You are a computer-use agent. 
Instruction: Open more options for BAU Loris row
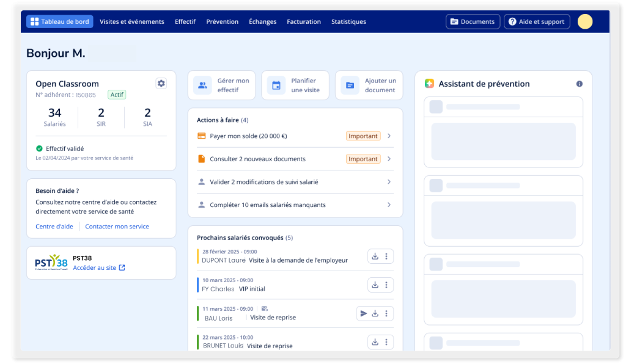[x=386, y=313]
